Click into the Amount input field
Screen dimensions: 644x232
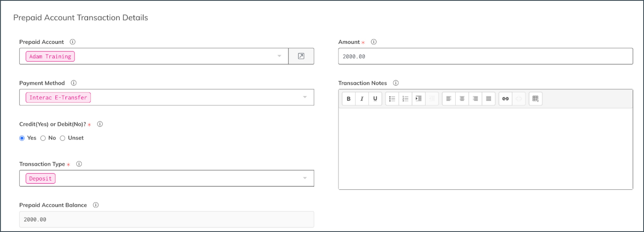point(485,56)
